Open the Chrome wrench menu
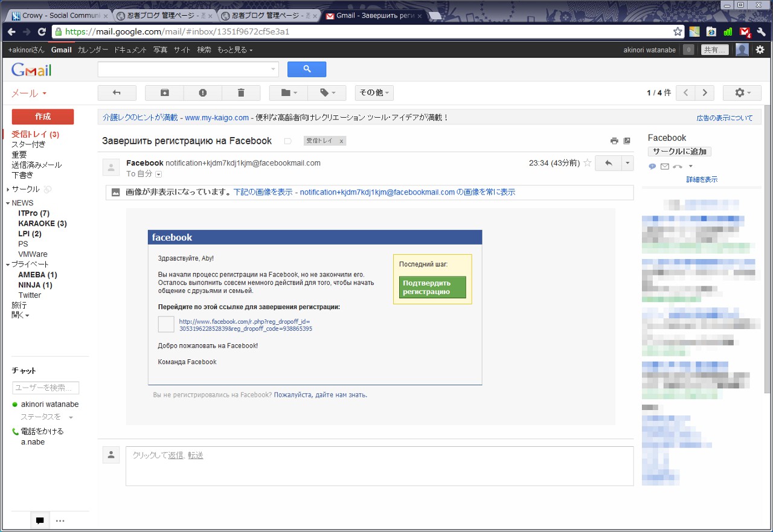The image size is (773, 532). (762, 31)
